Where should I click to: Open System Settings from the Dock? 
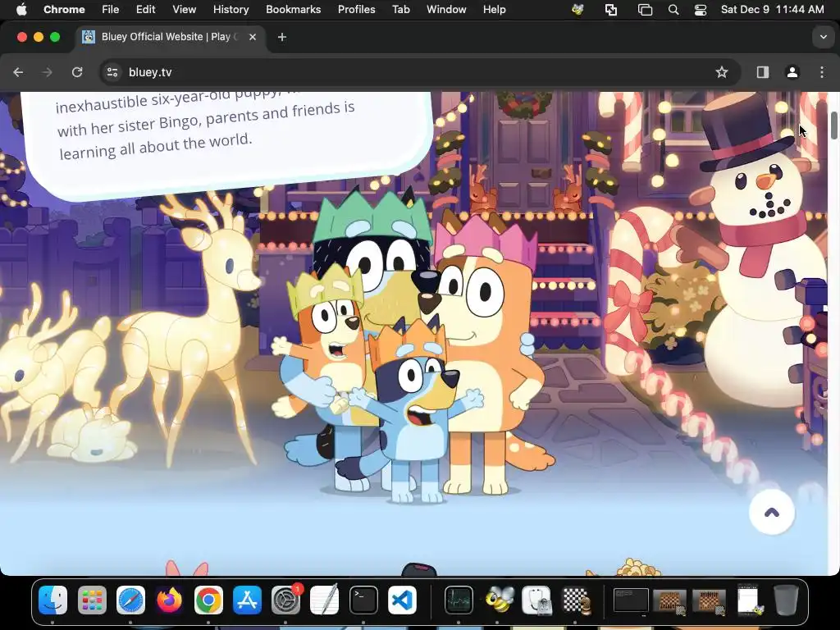tap(286, 600)
